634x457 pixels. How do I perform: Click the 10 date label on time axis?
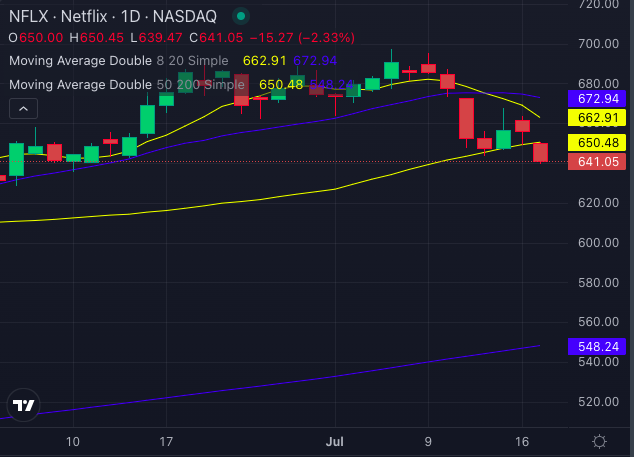click(x=73, y=442)
